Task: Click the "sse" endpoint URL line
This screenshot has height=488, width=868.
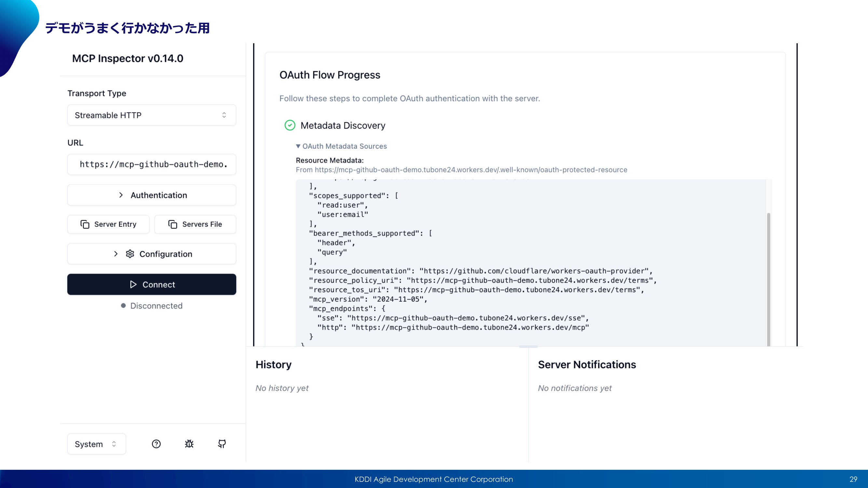Action: click(453, 318)
